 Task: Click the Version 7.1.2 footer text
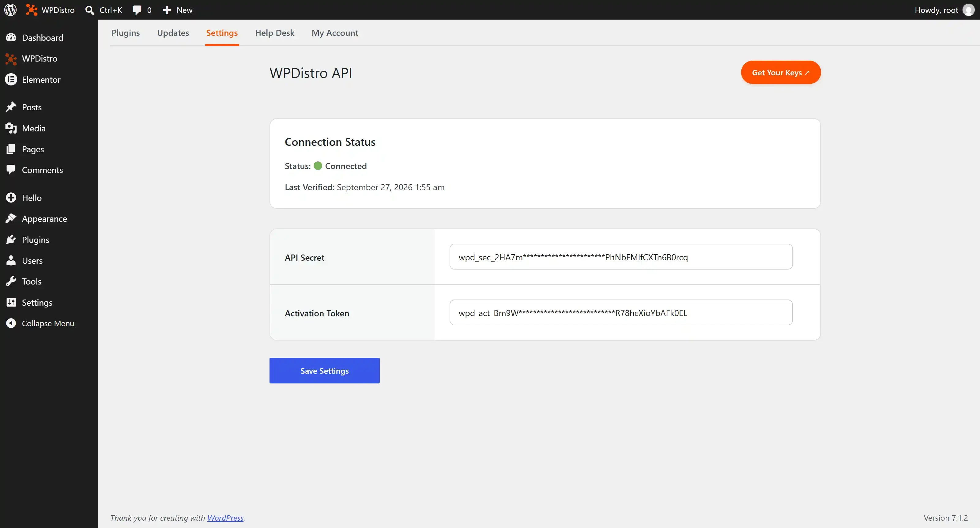coord(945,518)
